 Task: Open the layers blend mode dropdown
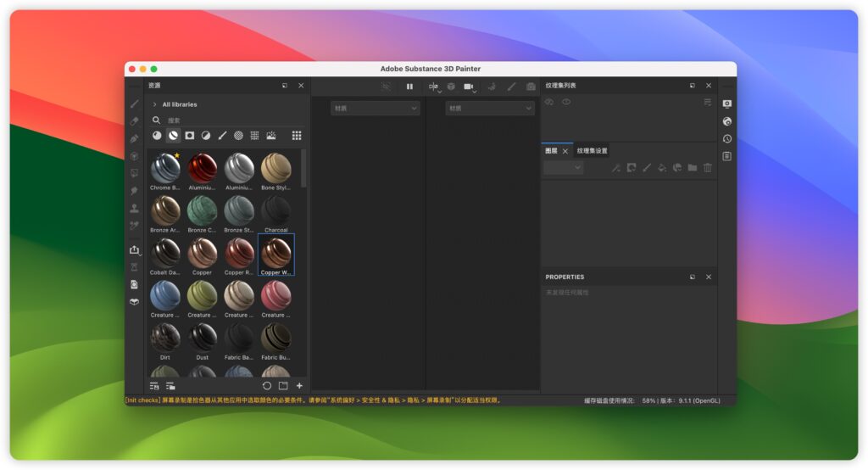(x=564, y=167)
